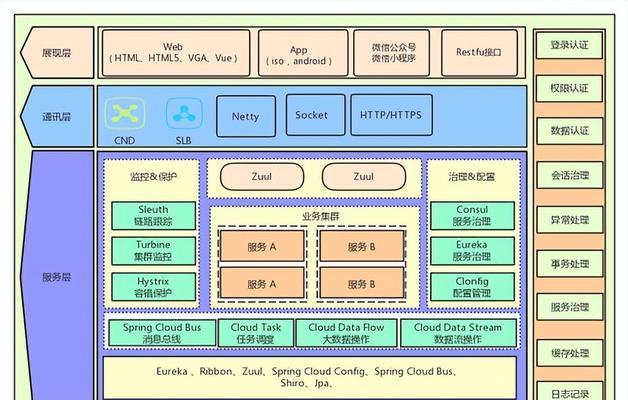Viewport: 628px width, 400px height.
Task: Click the Eureka, Ribbon, Zuul technology list text
Action: (x=307, y=377)
